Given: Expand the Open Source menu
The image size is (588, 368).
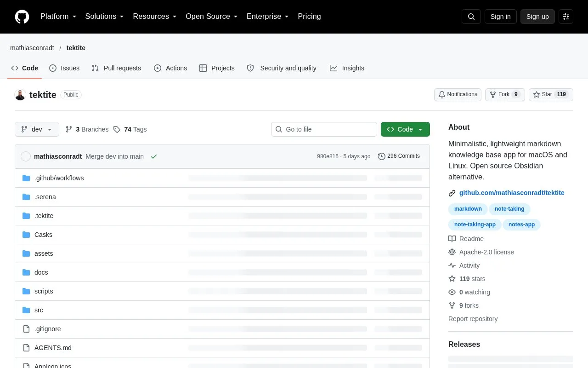Looking at the screenshot, I should pyautogui.click(x=212, y=17).
